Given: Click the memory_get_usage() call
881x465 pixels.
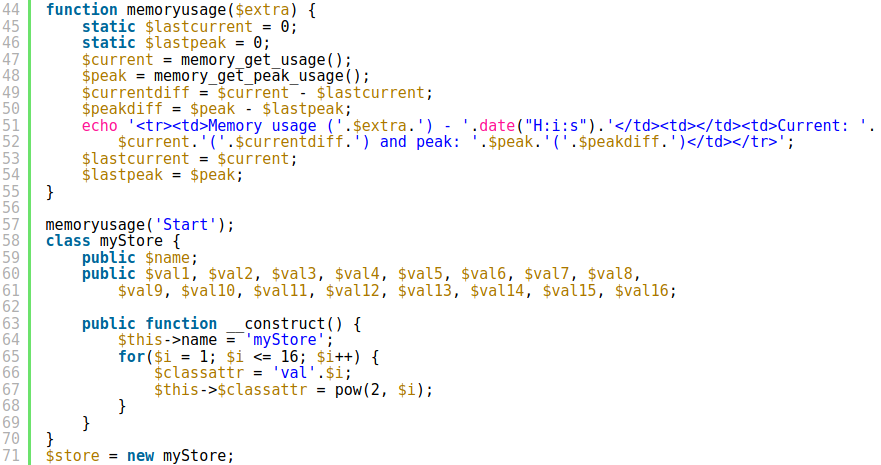Looking at the screenshot, I should (x=266, y=60).
